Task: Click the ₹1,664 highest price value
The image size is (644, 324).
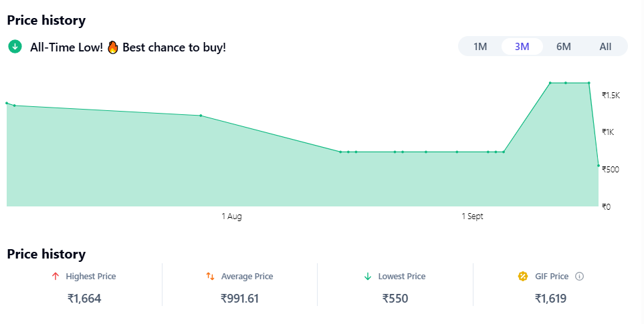Action: (x=84, y=299)
